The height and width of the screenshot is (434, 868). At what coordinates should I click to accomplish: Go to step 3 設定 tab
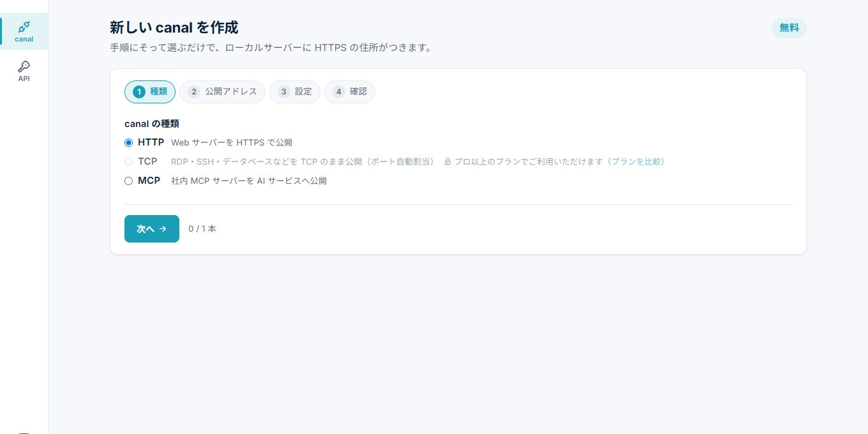point(295,92)
